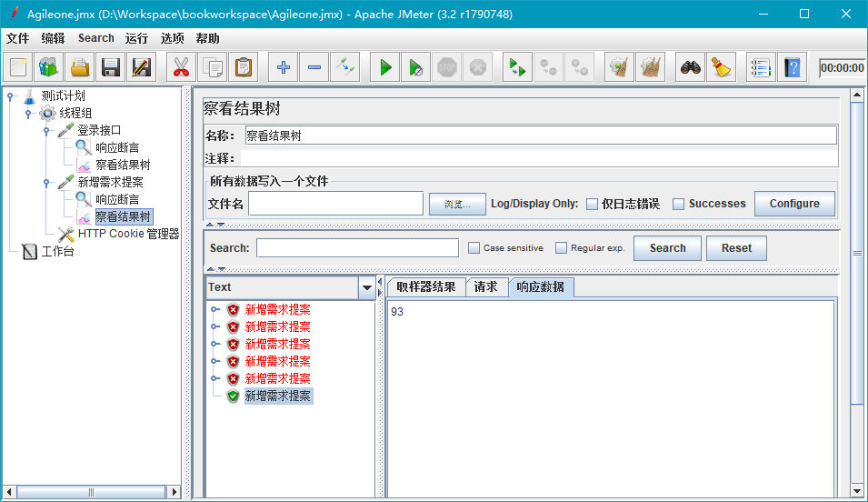Select the 工作台 tree node

click(57, 252)
